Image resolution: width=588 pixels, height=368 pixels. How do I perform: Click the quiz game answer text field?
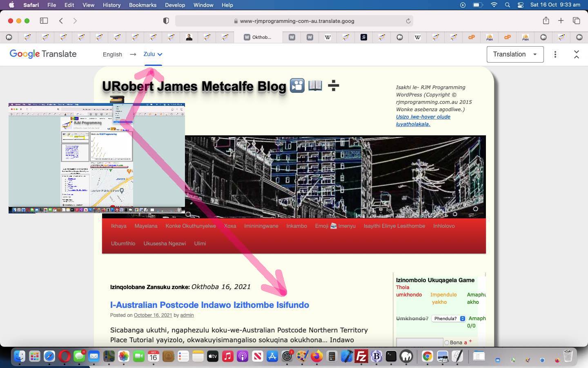click(x=419, y=342)
